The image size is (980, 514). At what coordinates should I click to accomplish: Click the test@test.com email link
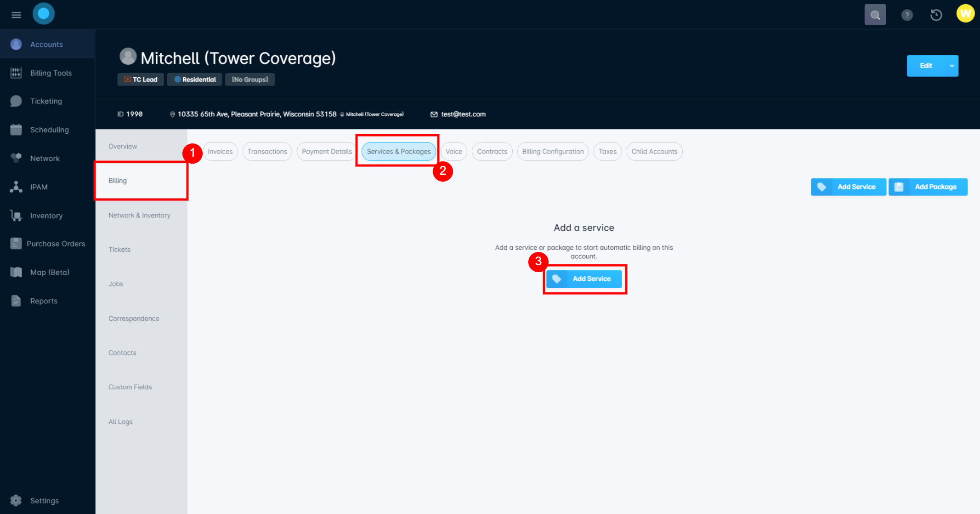click(x=463, y=114)
